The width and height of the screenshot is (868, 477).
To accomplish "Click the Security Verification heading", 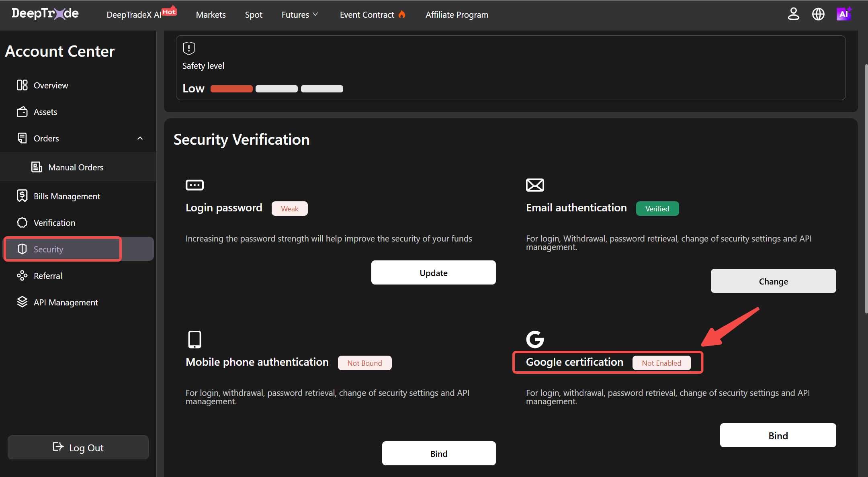I will [242, 139].
